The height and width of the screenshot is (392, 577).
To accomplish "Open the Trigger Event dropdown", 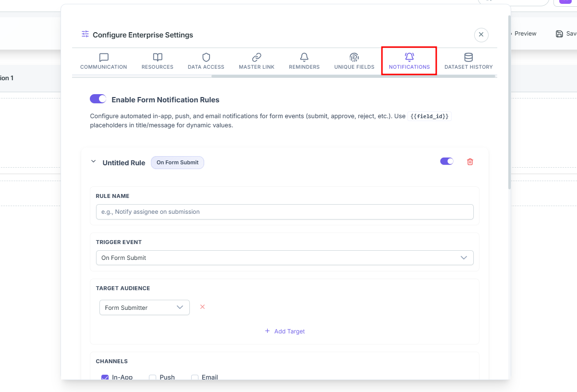I will click(285, 257).
